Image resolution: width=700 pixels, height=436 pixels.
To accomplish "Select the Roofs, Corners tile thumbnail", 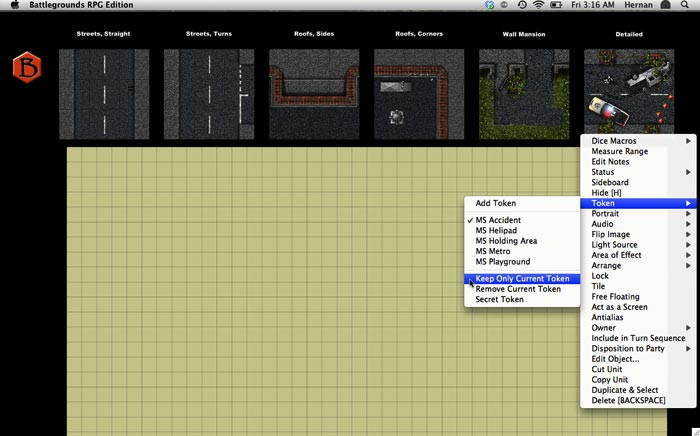I will point(419,94).
